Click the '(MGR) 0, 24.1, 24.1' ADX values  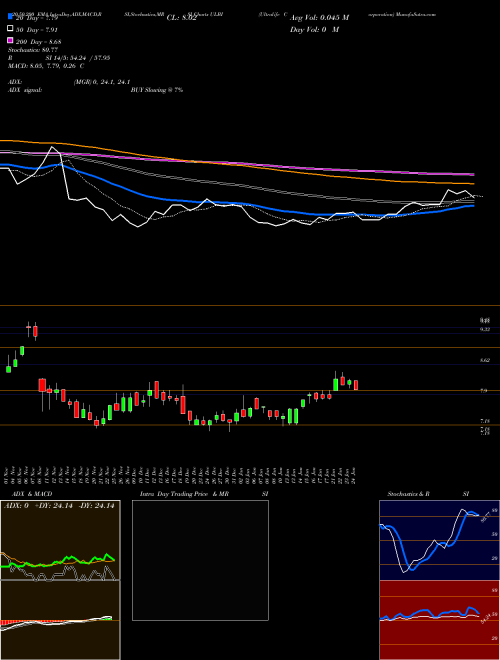[x=102, y=82]
